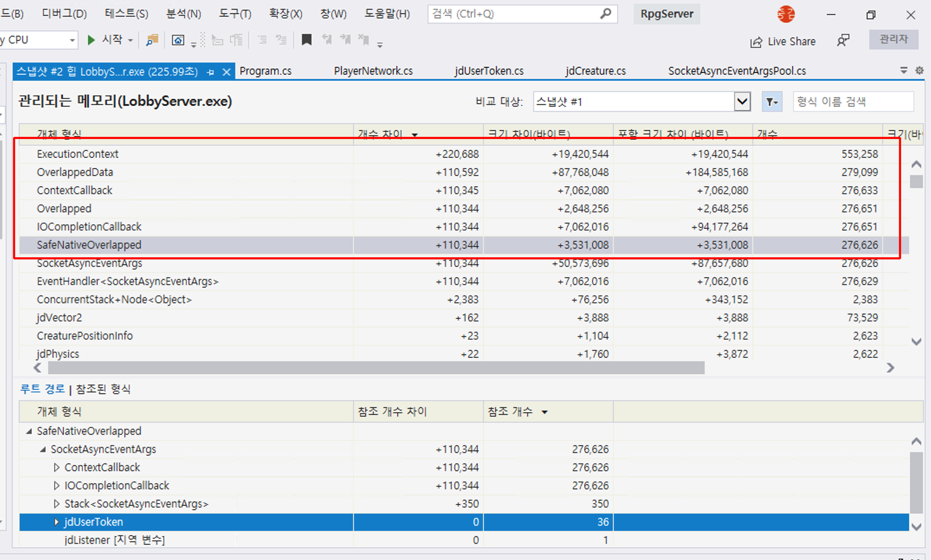The image size is (931, 560).
Task: Click the green Start debugging arrow
Action: click(x=91, y=40)
